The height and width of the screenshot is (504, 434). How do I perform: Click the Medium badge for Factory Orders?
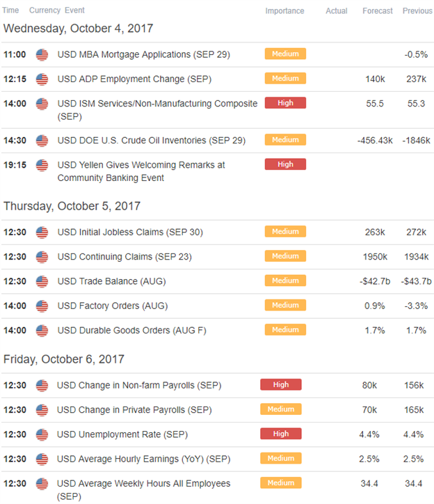[285, 305]
